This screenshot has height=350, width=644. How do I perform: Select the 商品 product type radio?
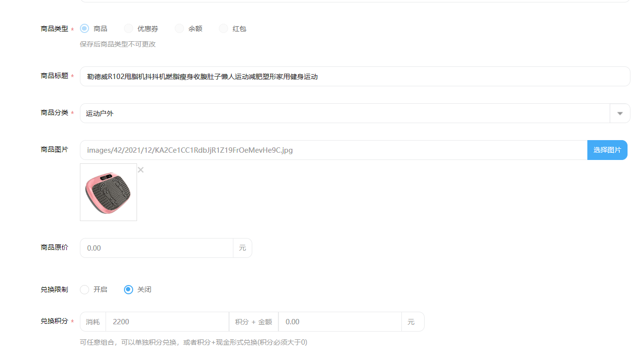(84, 29)
